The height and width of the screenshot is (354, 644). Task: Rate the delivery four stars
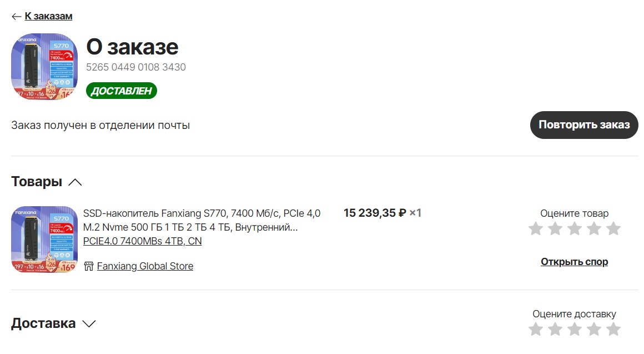[x=594, y=330]
